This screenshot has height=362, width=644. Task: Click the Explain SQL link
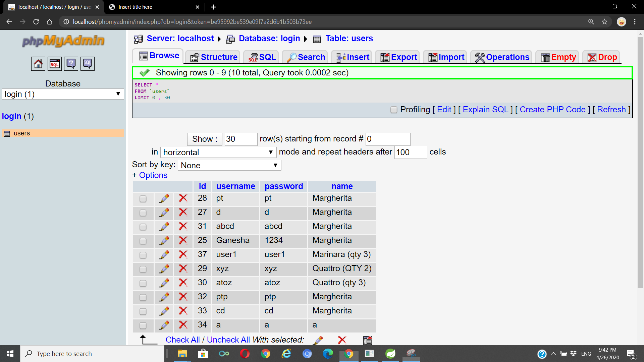pos(485,110)
